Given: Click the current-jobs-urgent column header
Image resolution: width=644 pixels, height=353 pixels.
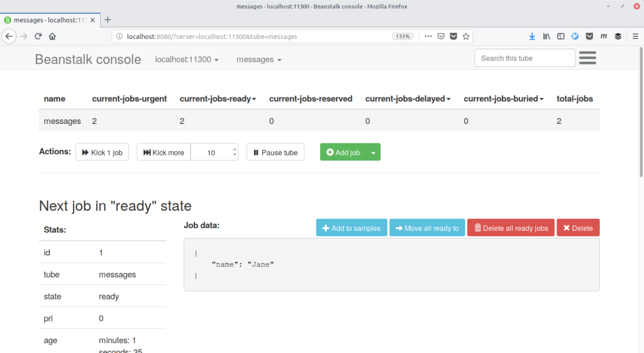Looking at the screenshot, I should coord(130,99).
